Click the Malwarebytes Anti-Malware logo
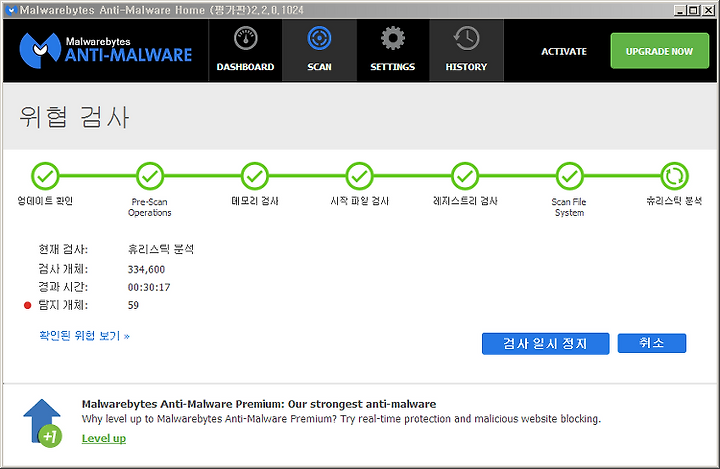Image resolution: width=720 pixels, height=469 pixels. (106, 50)
